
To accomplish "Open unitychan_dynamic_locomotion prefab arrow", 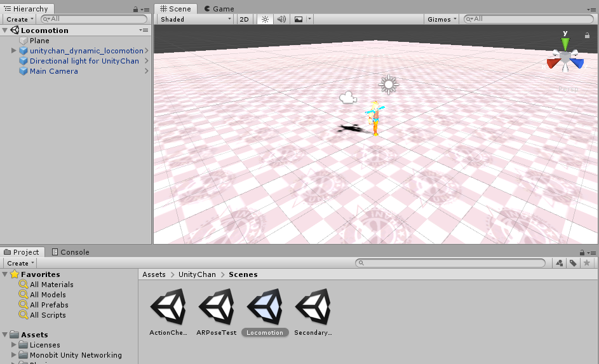I will (147, 50).
